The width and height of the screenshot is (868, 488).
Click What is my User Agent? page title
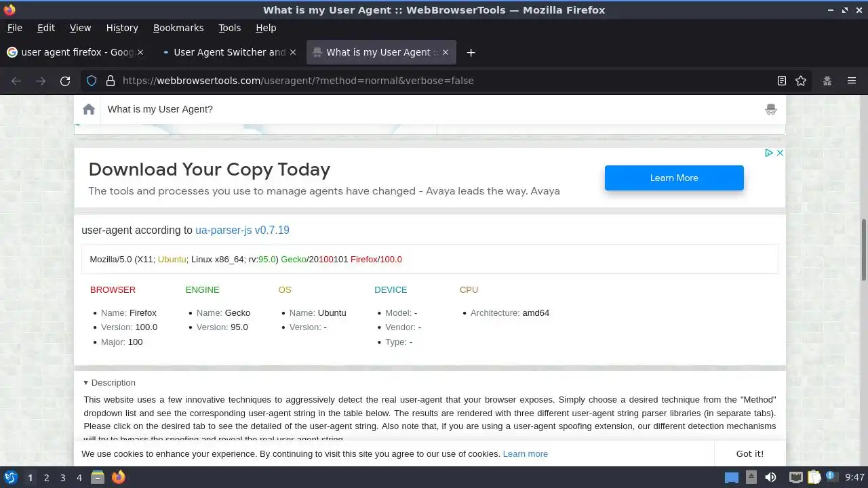click(x=160, y=109)
